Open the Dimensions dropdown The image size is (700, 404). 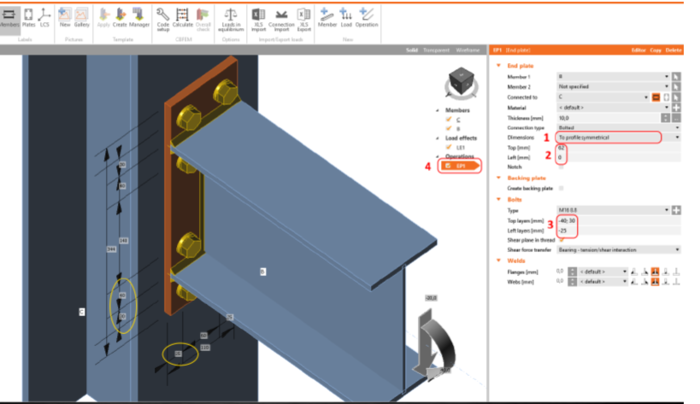point(618,137)
